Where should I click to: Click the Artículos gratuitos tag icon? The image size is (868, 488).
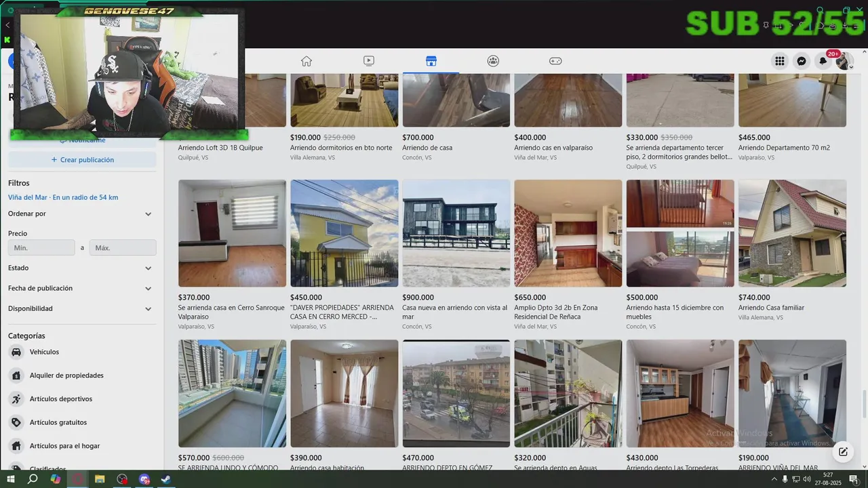tap(16, 422)
